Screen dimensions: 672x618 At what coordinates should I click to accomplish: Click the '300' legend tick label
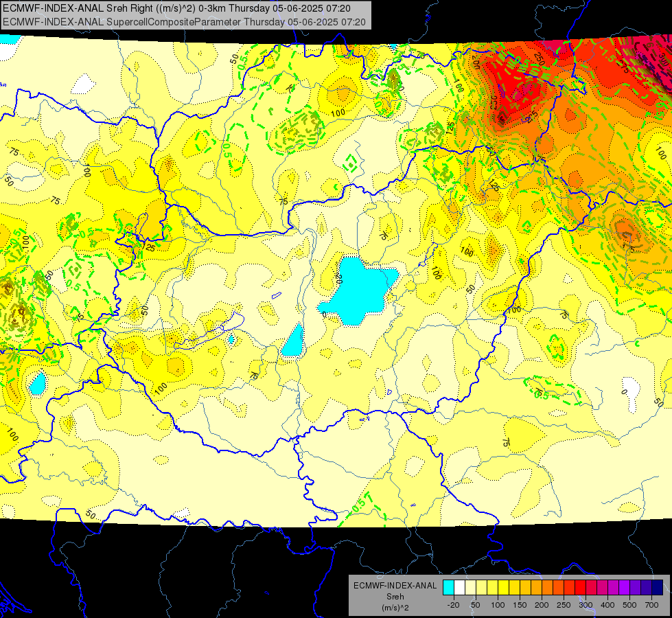[586, 605]
